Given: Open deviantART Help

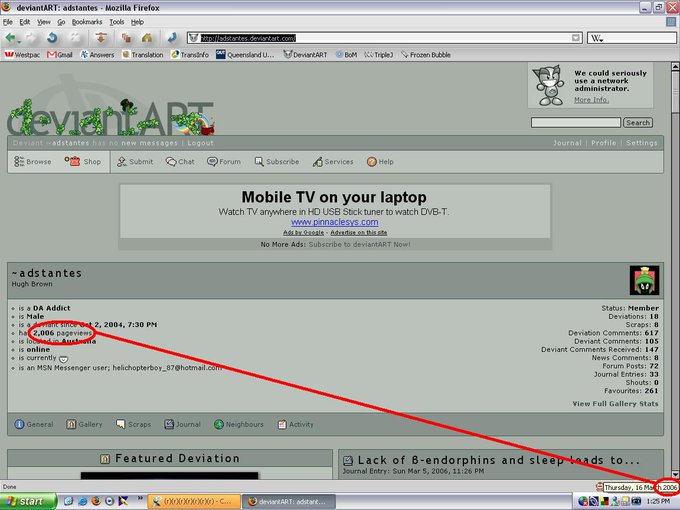Looking at the screenshot, I should [380, 161].
